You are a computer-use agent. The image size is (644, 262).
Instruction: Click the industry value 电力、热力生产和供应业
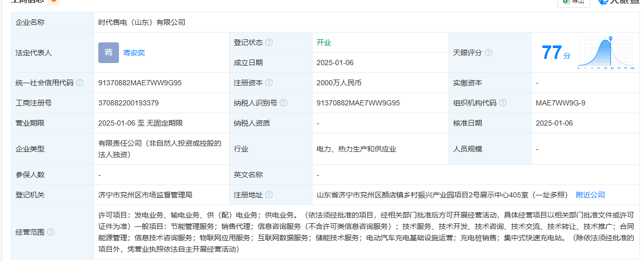(x=356, y=149)
